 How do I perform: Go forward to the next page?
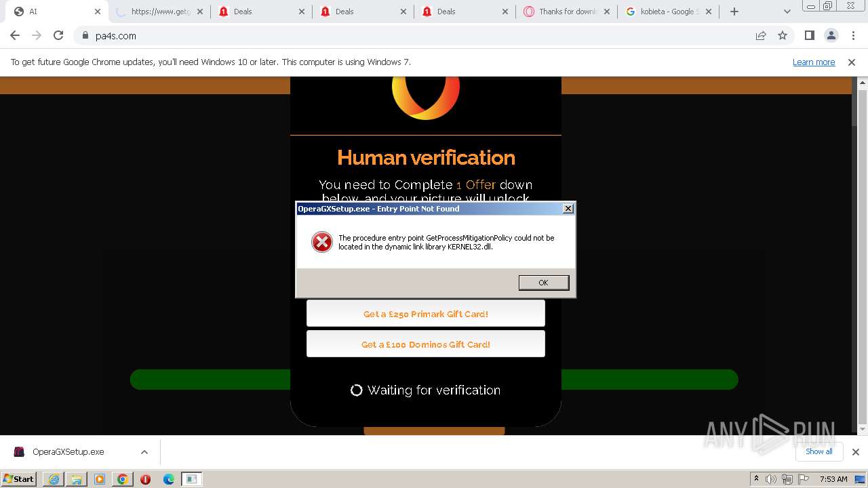pyautogui.click(x=37, y=36)
